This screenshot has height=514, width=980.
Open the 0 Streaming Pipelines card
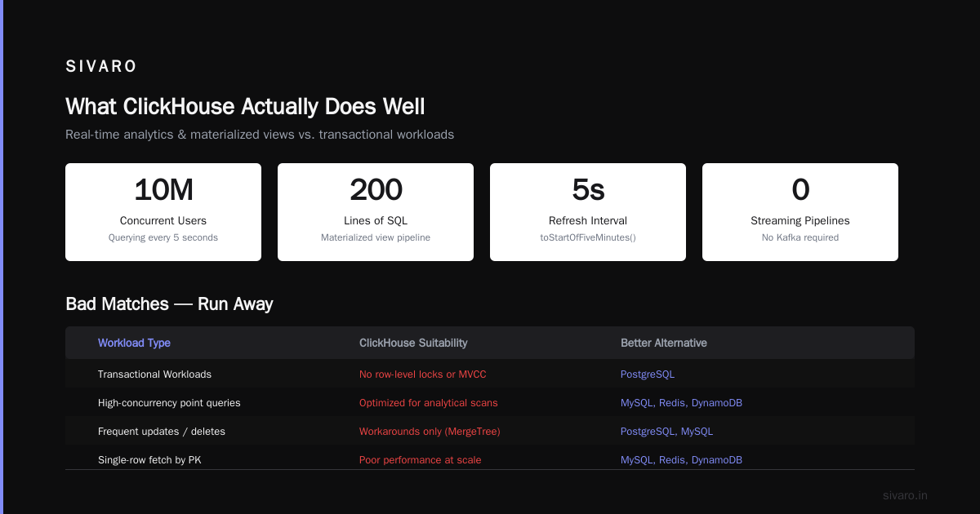tap(800, 212)
